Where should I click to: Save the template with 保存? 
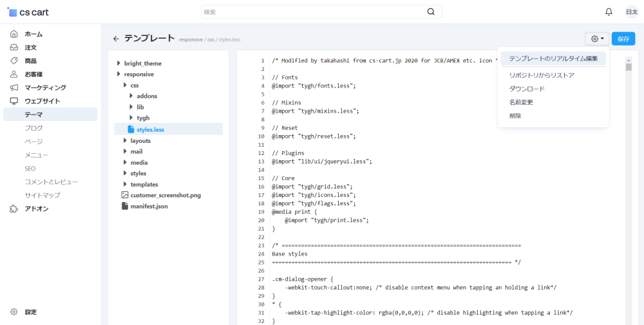pos(623,39)
